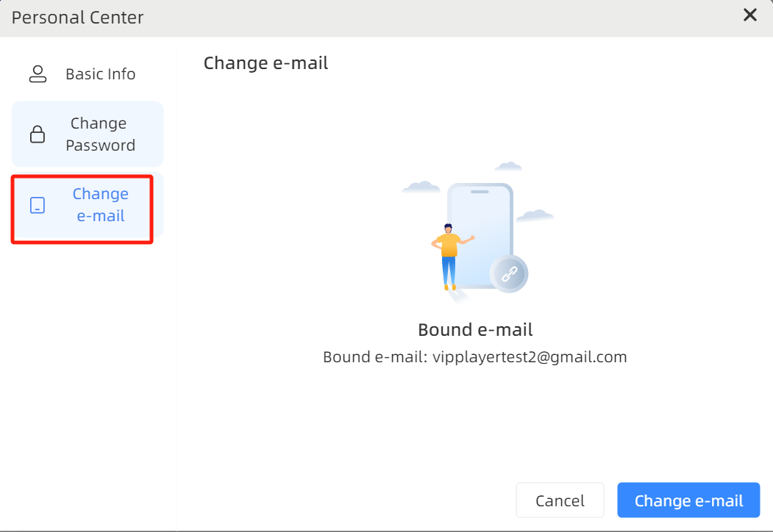Click the empty sidebar area below Change e-mail
This screenshot has width=773, height=532.
(x=88, y=367)
